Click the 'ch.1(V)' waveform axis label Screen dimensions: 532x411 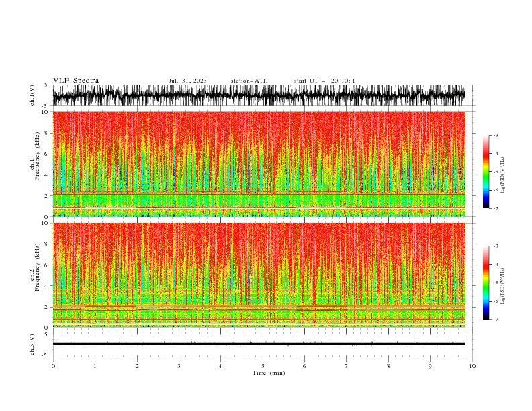[32, 95]
